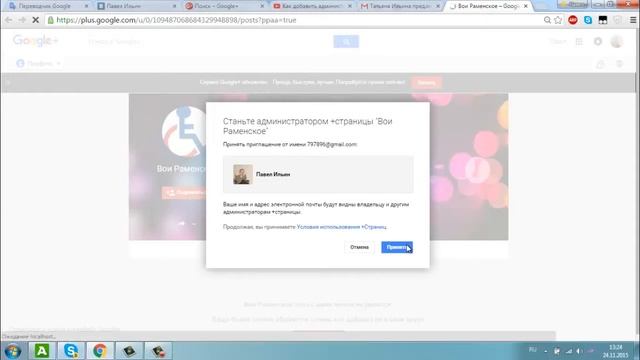Click Павел Ильин profile thumbnail in dialog
The image size is (640, 360).
pos(242,174)
